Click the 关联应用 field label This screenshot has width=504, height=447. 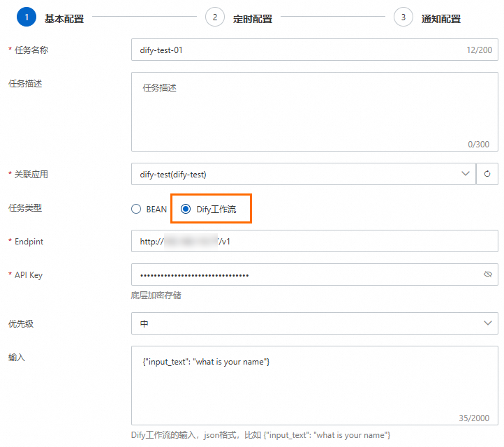[x=31, y=175]
